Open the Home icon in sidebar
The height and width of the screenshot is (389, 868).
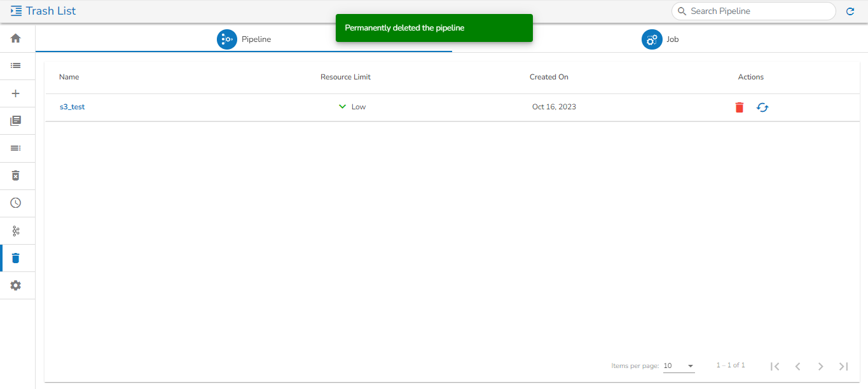click(16, 38)
